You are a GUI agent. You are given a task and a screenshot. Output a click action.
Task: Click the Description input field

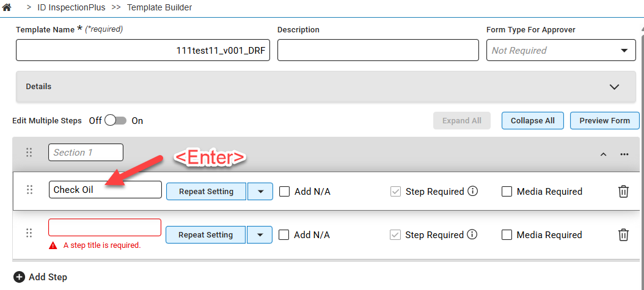[x=378, y=51]
